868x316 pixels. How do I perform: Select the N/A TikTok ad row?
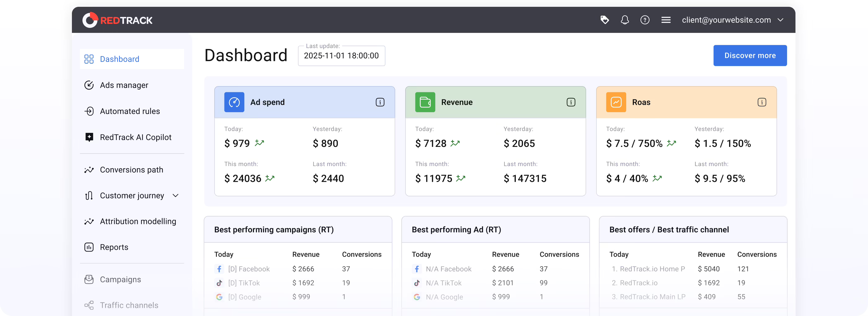(495, 283)
